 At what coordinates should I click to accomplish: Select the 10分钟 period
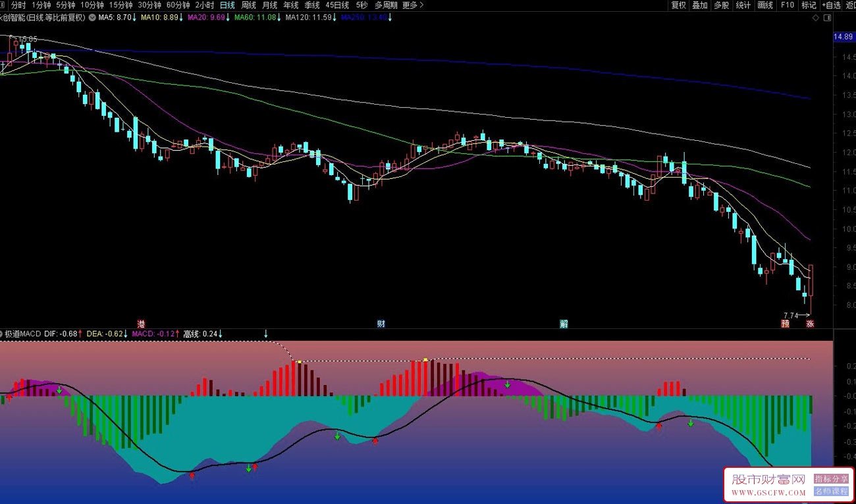92,5
